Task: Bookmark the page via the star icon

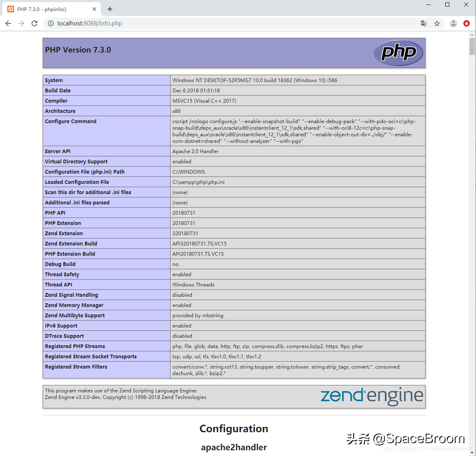Action: tap(437, 23)
